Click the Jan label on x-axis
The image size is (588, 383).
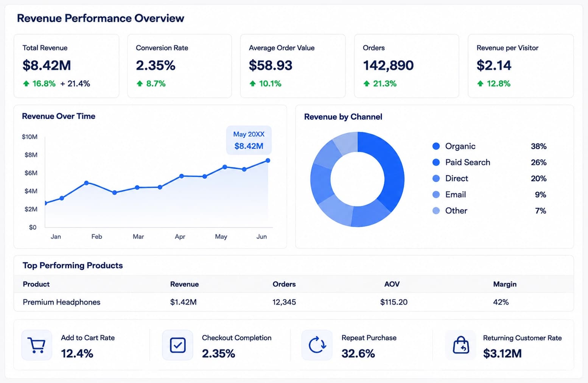click(x=56, y=237)
